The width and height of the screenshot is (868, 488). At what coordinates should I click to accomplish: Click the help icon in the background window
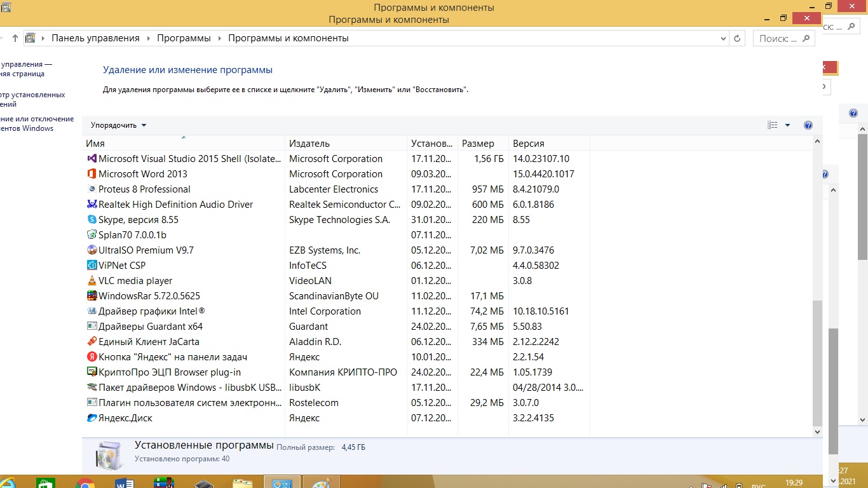pyautogui.click(x=853, y=114)
